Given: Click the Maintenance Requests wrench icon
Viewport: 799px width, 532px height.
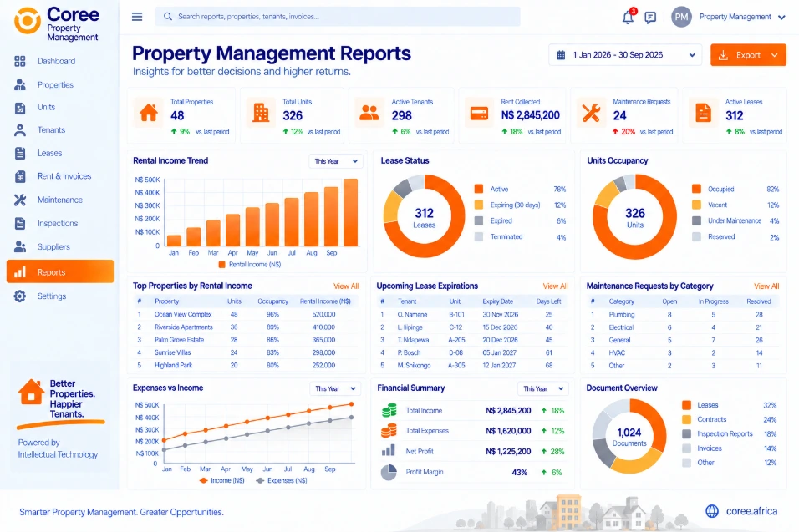Looking at the screenshot, I should click(x=591, y=113).
